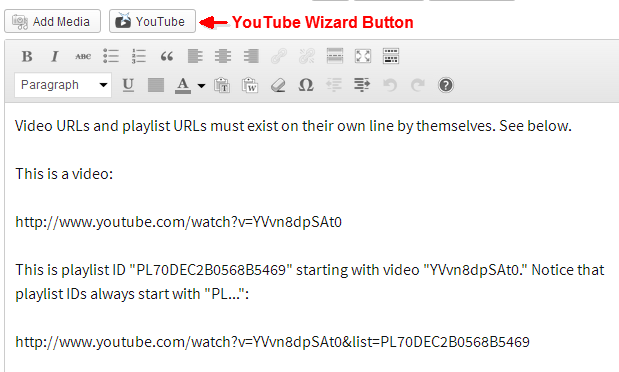Toggle the kitchen sink toolbar row
The height and width of the screenshot is (372, 619).
pyautogui.click(x=391, y=56)
